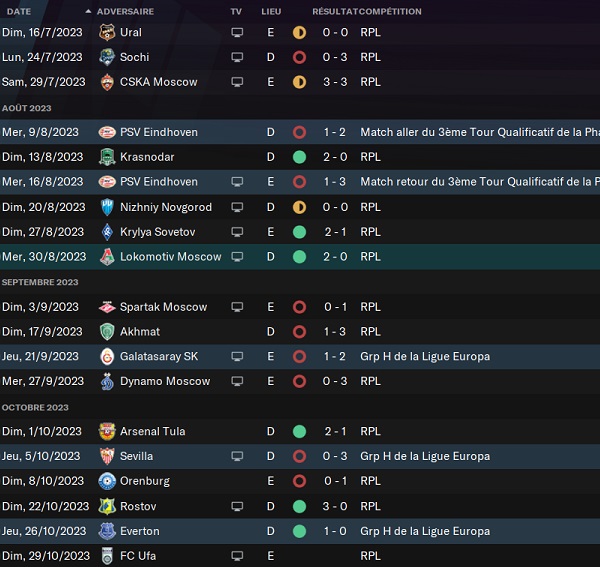Sort fixtures by the Date column
The height and width of the screenshot is (567, 600).
click(x=19, y=11)
